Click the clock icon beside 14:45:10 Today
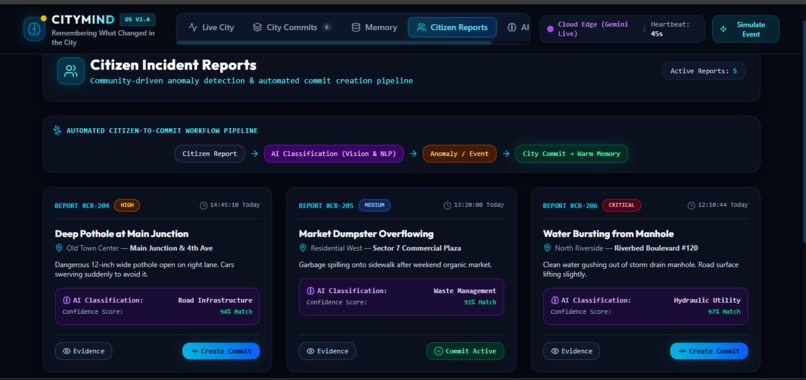This screenshot has width=806, height=380. (x=204, y=206)
